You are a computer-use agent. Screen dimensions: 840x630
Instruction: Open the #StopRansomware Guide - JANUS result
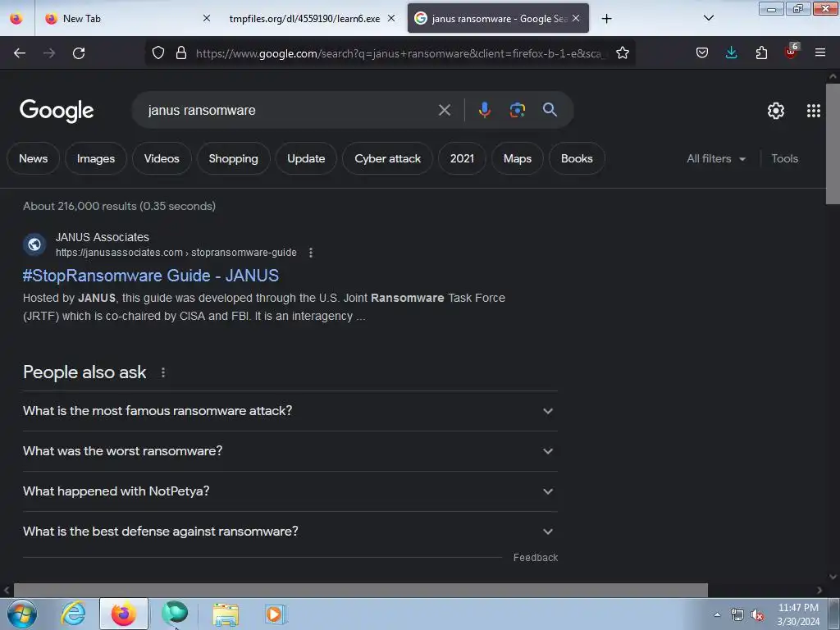[151, 276]
